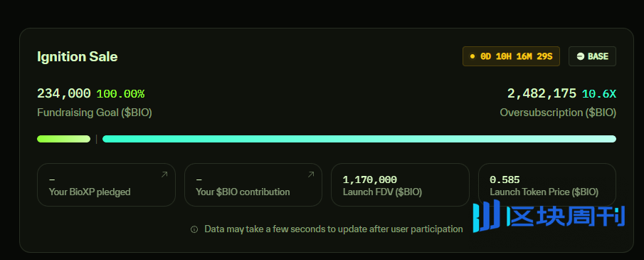Click the Ignition Sale heading

pos(78,56)
